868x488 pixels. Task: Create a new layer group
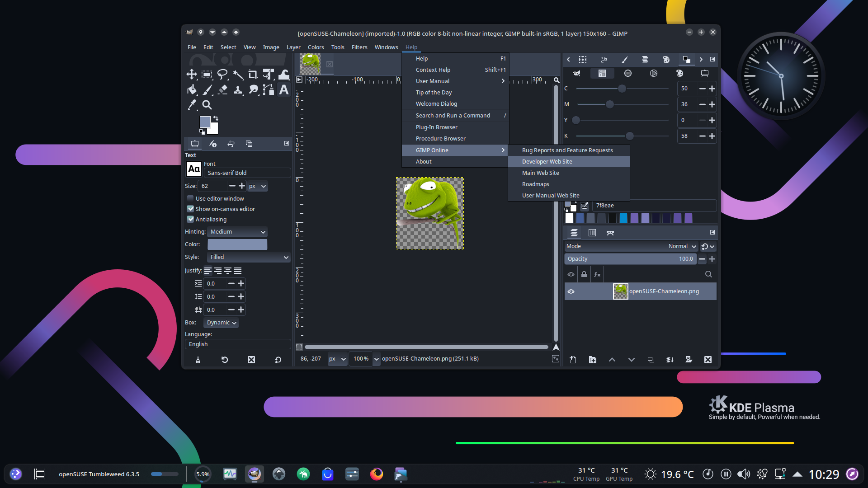coord(593,360)
